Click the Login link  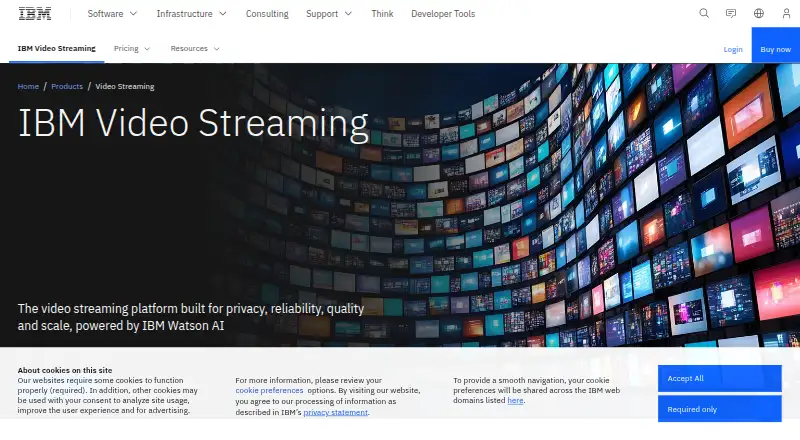pos(733,50)
